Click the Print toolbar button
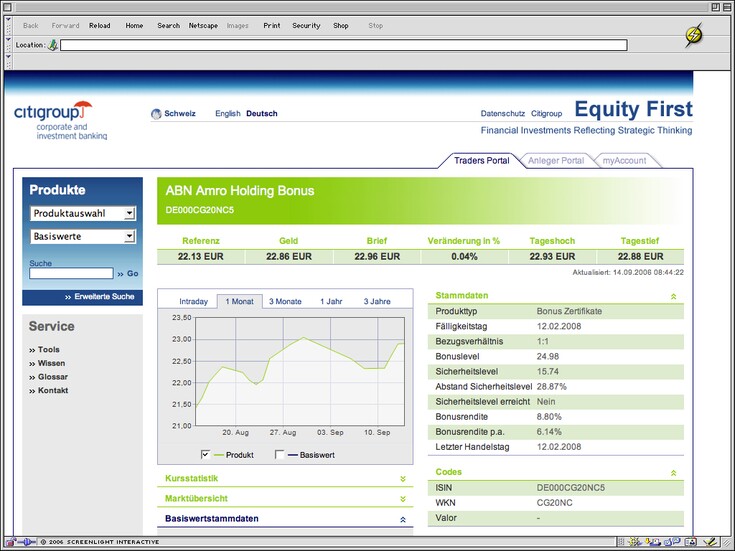The width and height of the screenshot is (735, 551). tap(271, 26)
